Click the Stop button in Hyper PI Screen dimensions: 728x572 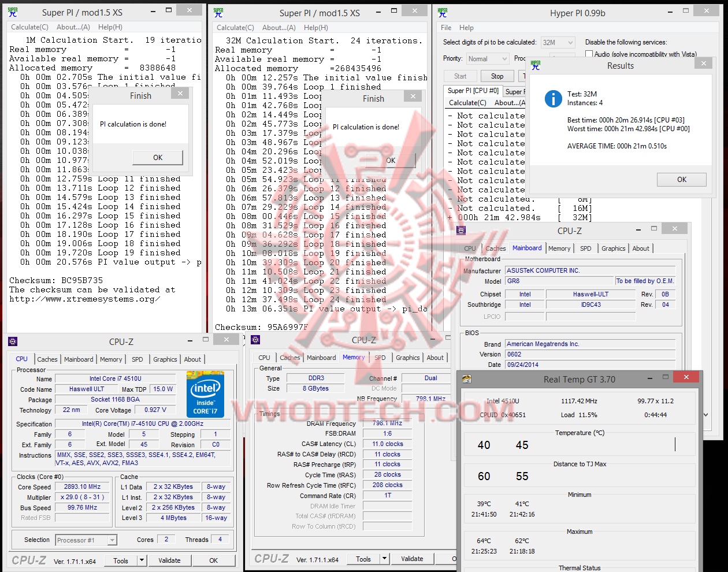coord(497,76)
